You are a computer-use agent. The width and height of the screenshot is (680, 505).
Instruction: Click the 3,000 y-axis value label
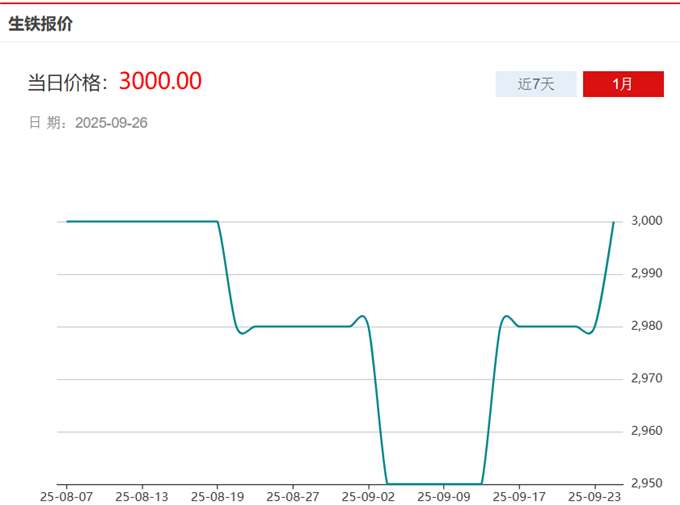647,221
